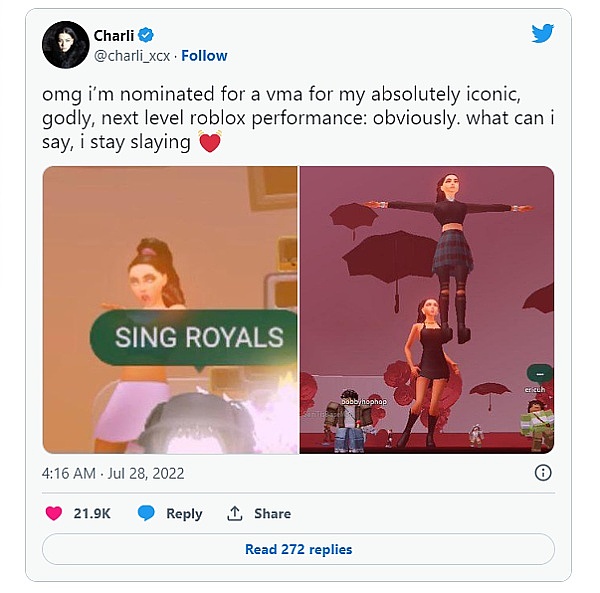Click the Share text label
This screenshot has width=600, height=593.
[272, 513]
